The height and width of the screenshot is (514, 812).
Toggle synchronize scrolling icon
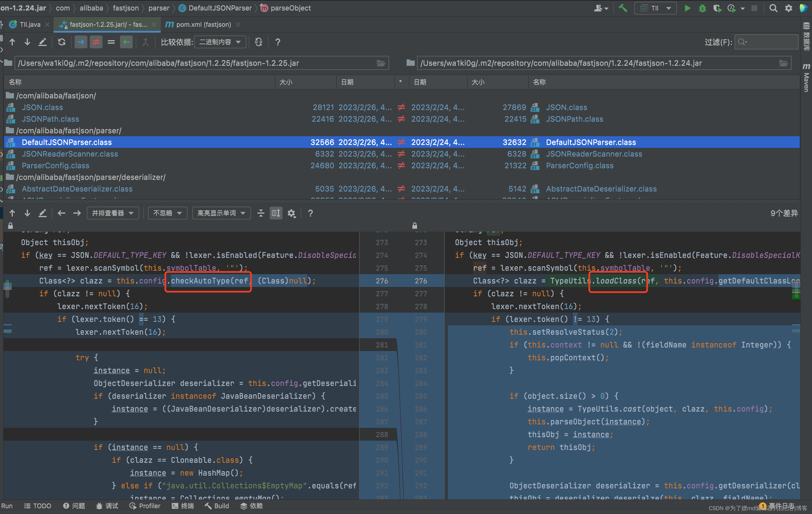pos(276,213)
